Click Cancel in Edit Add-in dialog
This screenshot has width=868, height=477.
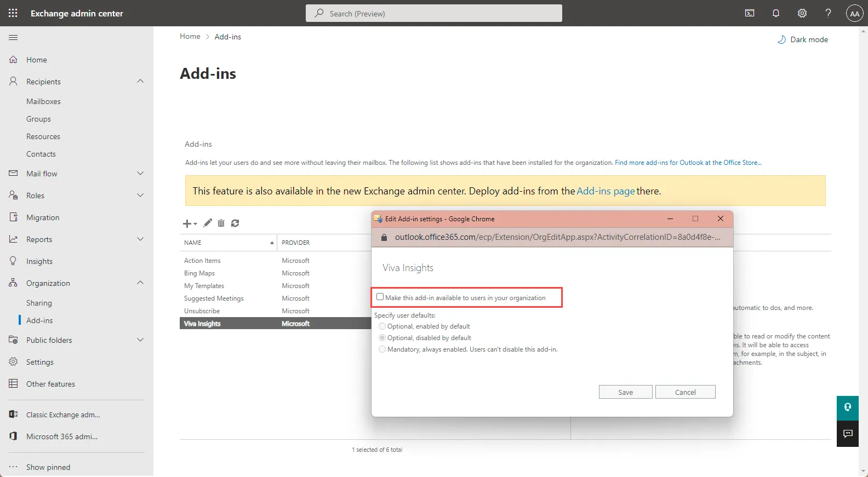[x=685, y=392]
